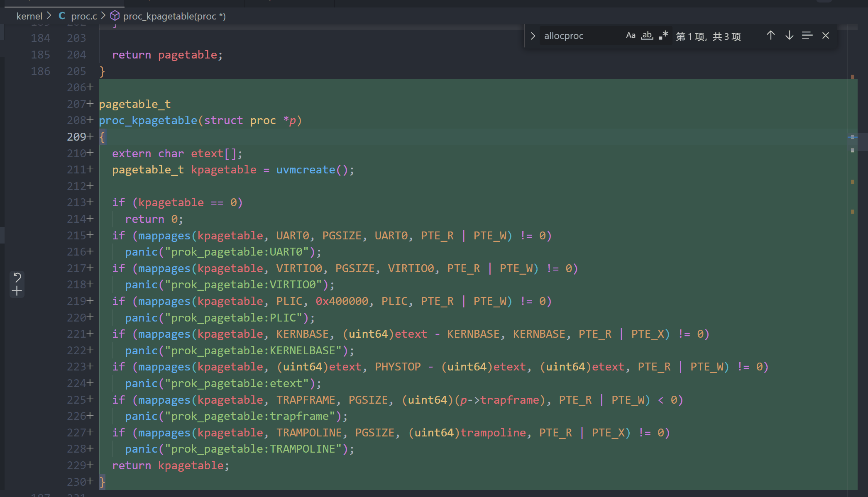The image size is (868, 497).
Task: Open proc_kpagetable symbol breadcrumb dropdown
Action: pos(174,16)
